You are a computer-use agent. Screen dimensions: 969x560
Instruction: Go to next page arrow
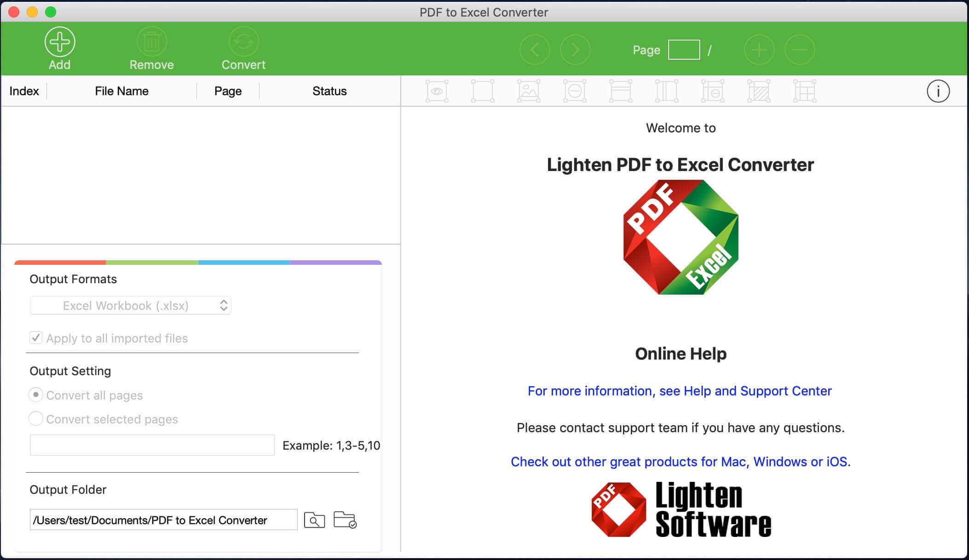click(575, 50)
